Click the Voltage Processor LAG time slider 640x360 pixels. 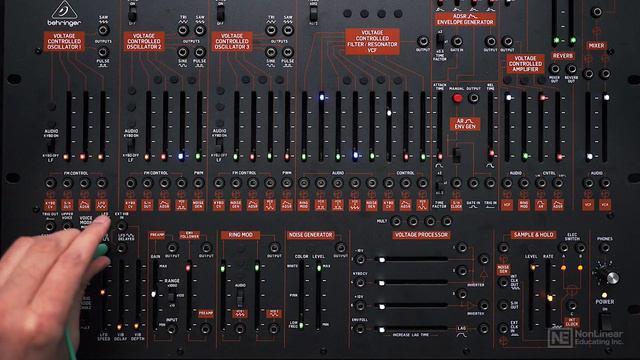(x=411, y=329)
